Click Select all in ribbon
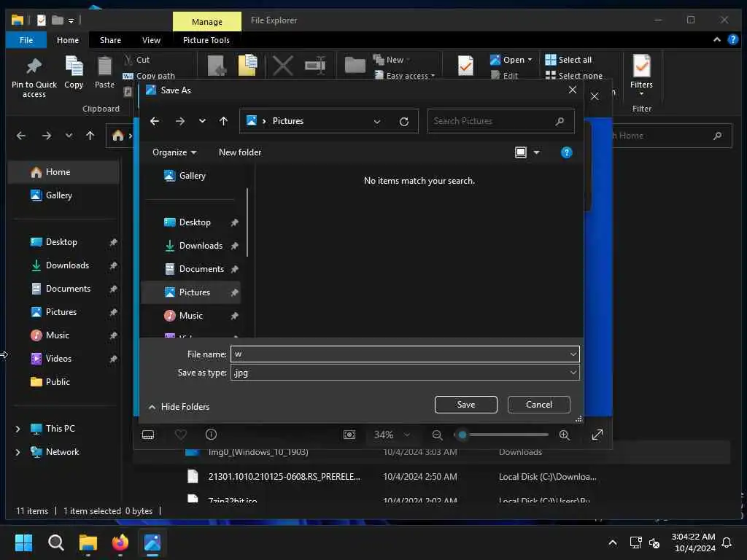This screenshot has height=560, width=747. (x=568, y=60)
